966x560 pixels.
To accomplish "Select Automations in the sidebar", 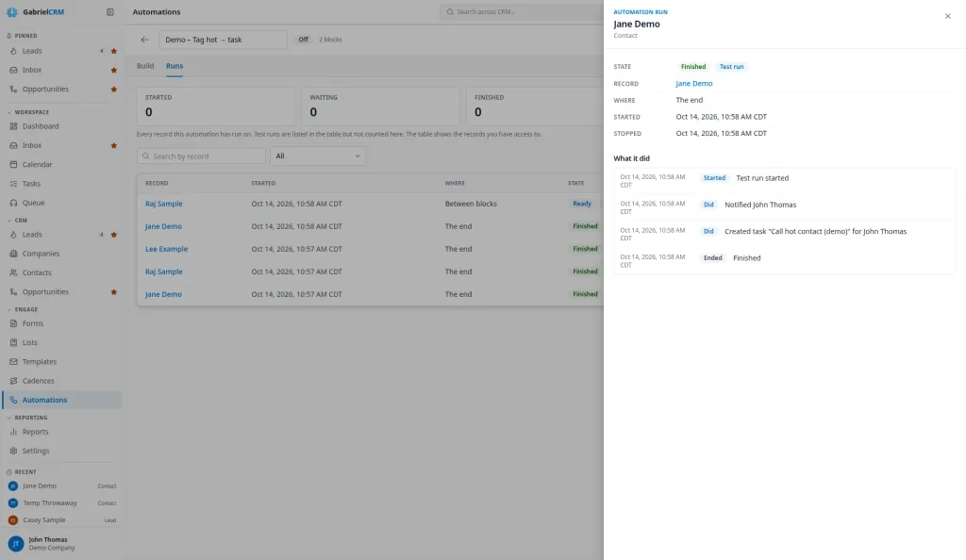I will click(62, 400).
